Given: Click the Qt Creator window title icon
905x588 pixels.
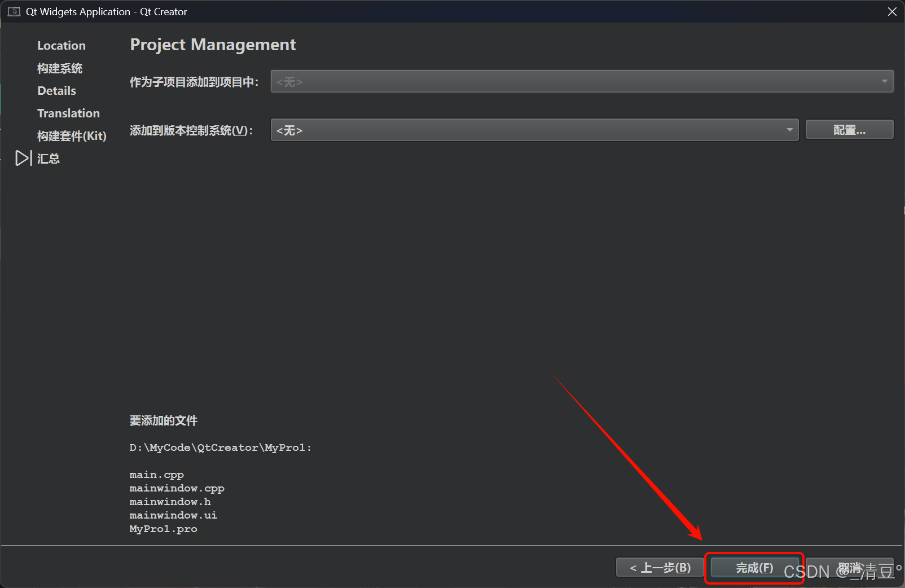Looking at the screenshot, I should (x=14, y=11).
